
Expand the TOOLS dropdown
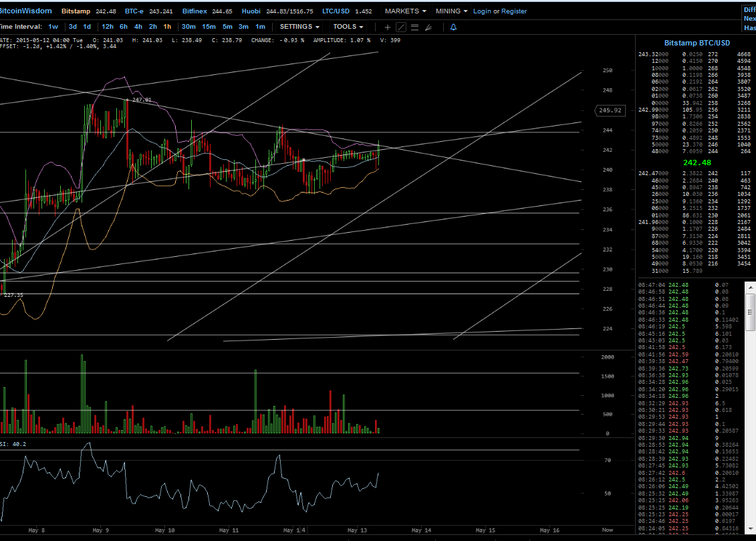[x=348, y=27]
